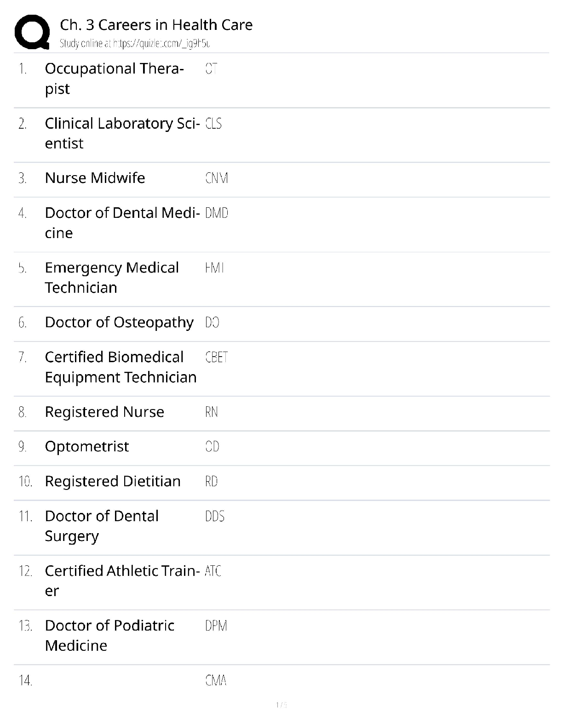
Task: Select the Optometrist term
Action: (87, 447)
